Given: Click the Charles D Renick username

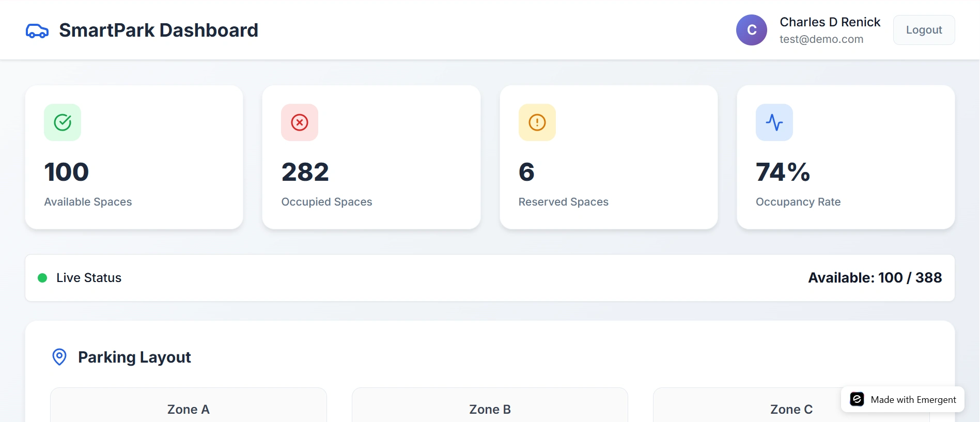Looking at the screenshot, I should pos(830,22).
